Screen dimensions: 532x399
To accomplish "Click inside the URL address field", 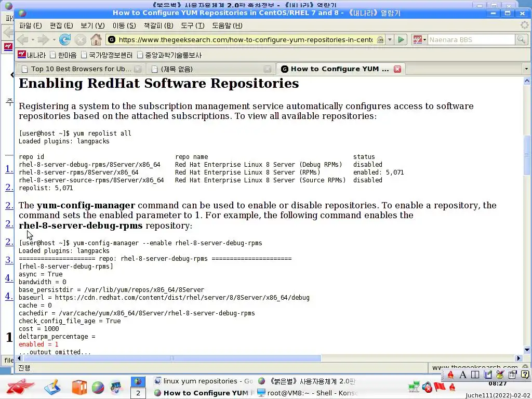I will tap(245, 39).
